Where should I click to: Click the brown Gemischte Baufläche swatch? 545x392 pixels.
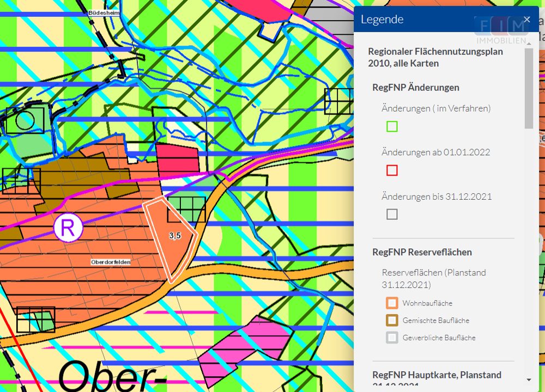392,320
